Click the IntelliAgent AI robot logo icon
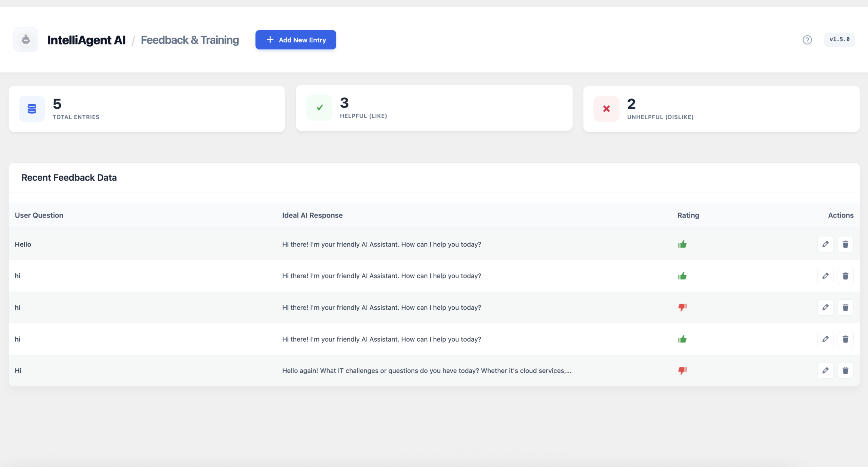 point(26,40)
